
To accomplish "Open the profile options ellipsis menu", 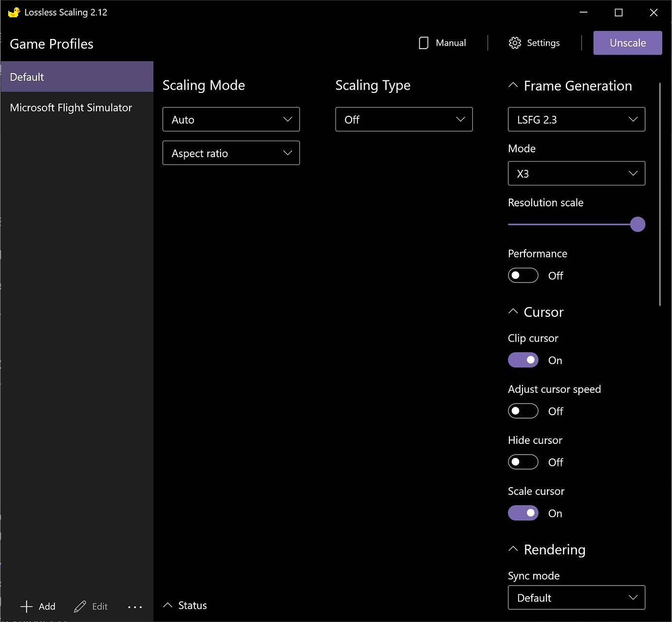I will point(135,607).
